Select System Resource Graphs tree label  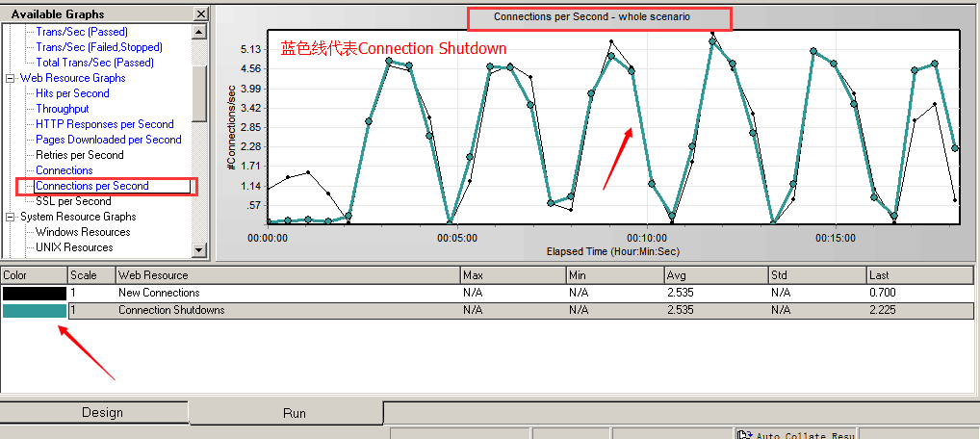78,217
